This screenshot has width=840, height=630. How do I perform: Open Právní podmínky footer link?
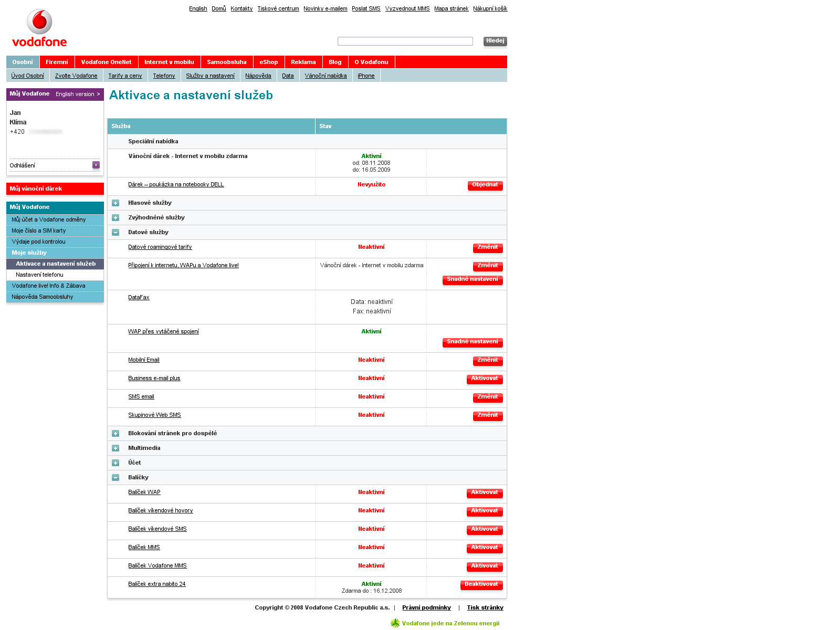[426, 607]
